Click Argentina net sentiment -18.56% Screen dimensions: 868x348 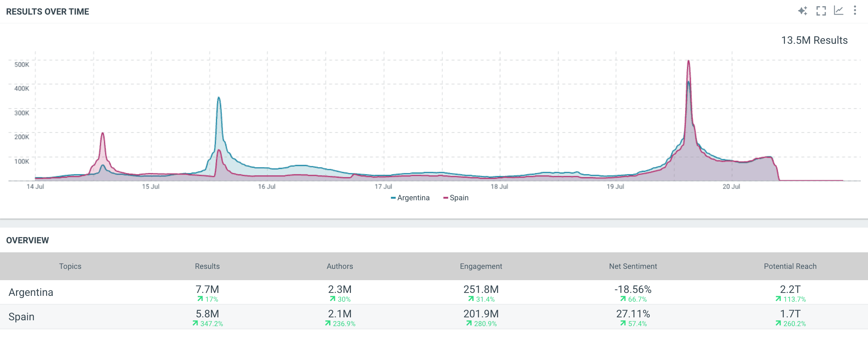click(633, 289)
